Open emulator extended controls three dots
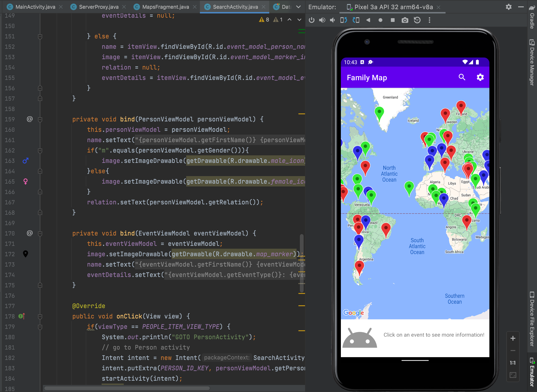537x392 pixels. (x=429, y=20)
